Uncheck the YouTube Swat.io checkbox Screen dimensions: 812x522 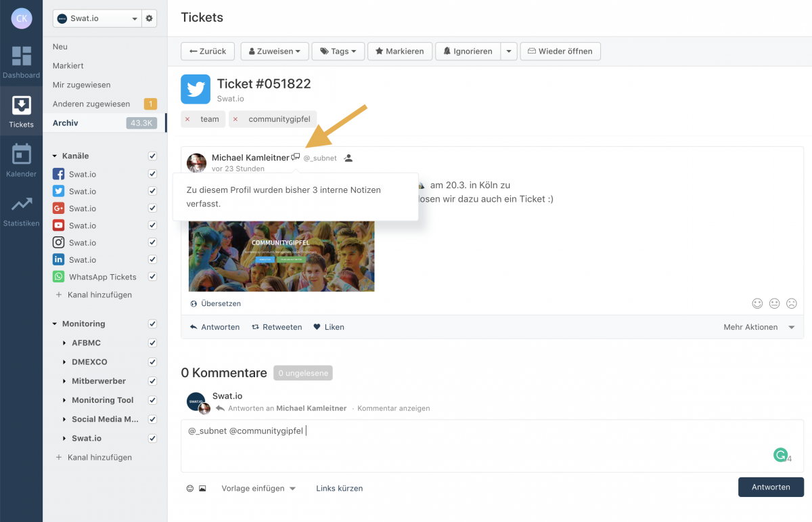tap(152, 225)
